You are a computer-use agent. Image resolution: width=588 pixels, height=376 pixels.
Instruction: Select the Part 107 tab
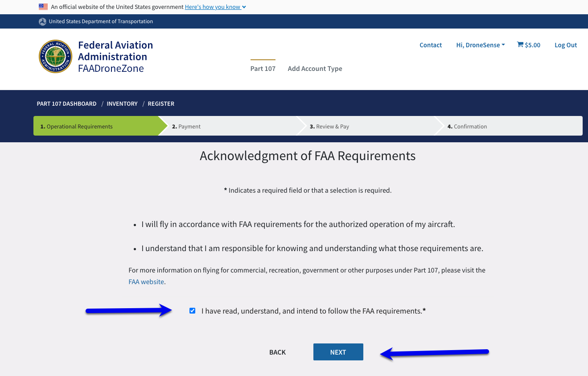[x=263, y=68]
